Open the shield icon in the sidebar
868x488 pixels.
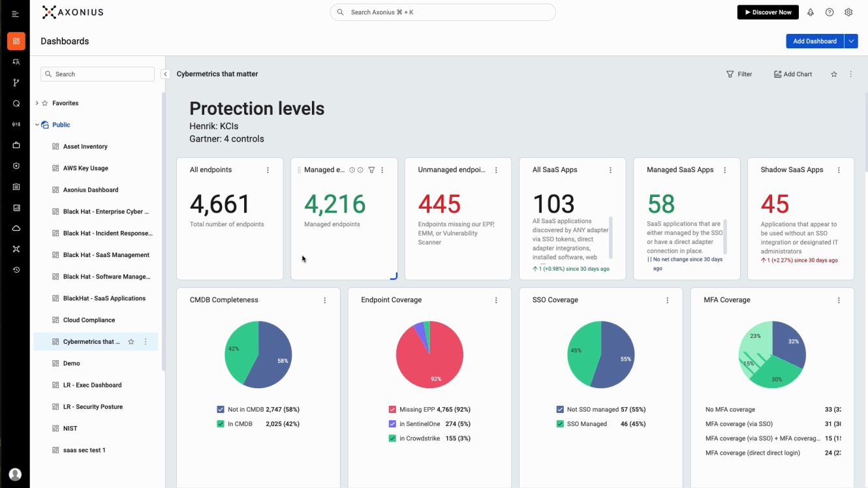point(16,166)
